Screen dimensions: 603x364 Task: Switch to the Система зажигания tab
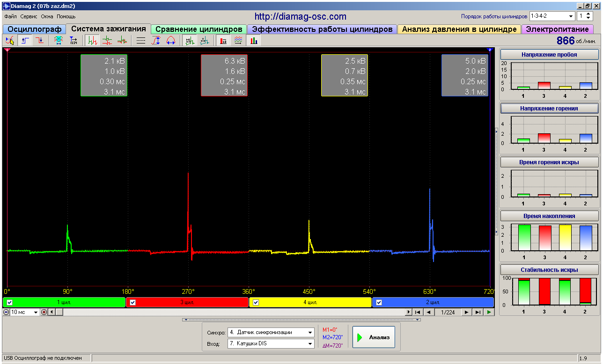pyautogui.click(x=108, y=29)
